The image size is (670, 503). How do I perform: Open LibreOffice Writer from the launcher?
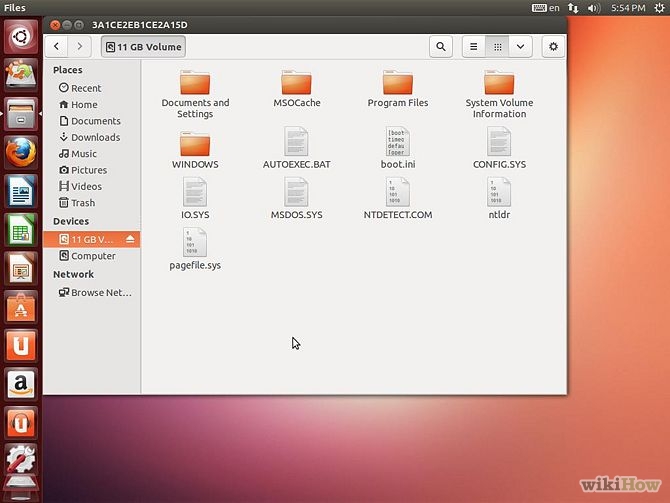coord(21,191)
